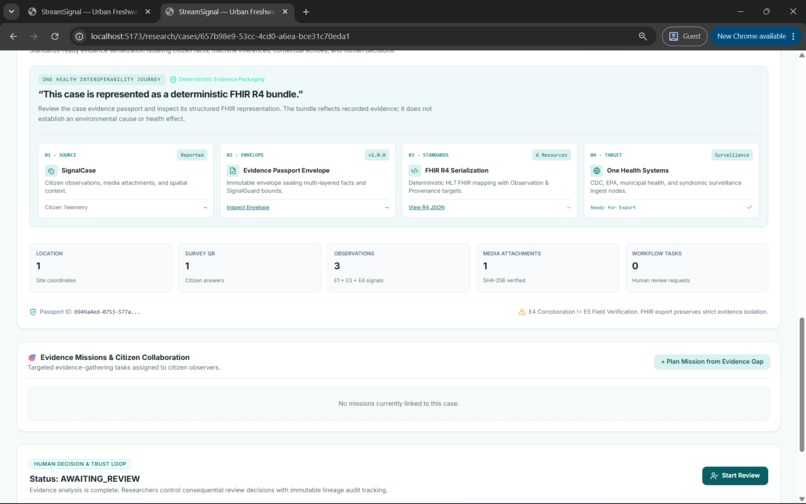Click the v1.0.0 version badge

pyautogui.click(x=377, y=155)
